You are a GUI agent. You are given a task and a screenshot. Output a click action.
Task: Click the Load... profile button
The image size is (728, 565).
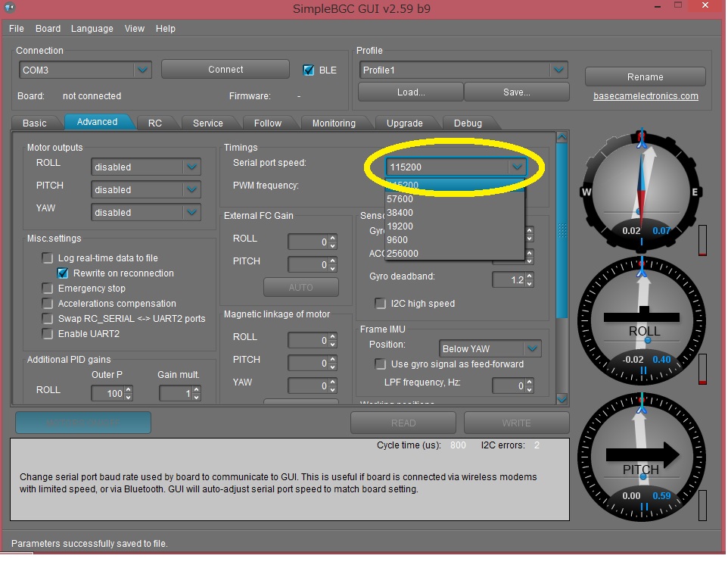(x=411, y=92)
